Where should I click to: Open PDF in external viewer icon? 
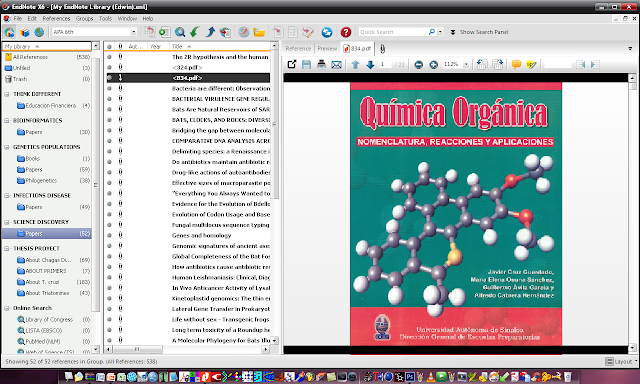291,64
